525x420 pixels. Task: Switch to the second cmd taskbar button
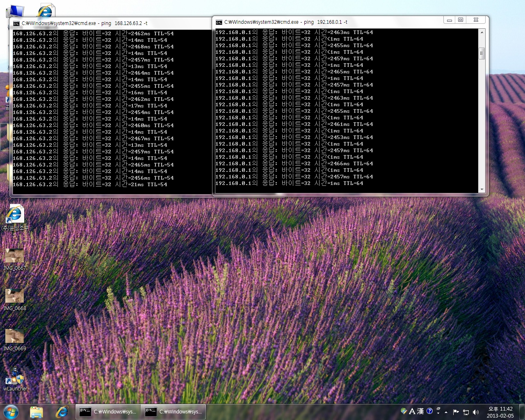[173, 412]
